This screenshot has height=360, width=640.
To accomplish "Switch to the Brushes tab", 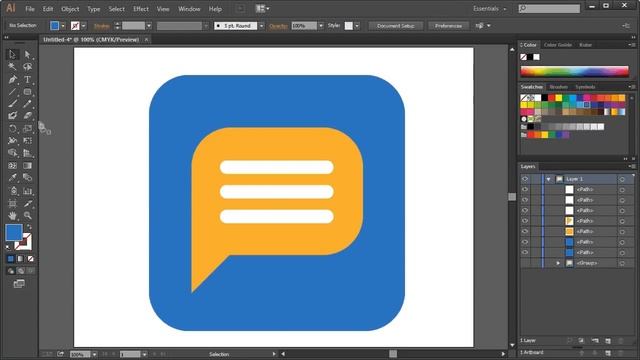I will [x=558, y=87].
